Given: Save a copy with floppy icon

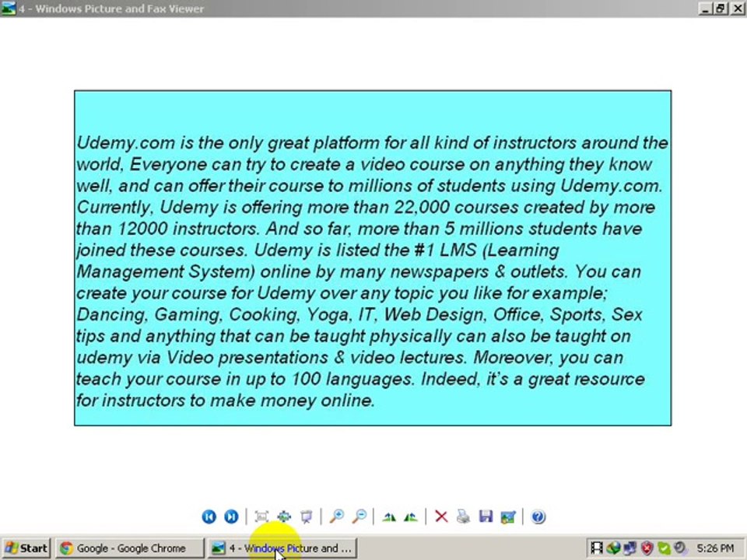Looking at the screenshot, I should click(486, 516).
